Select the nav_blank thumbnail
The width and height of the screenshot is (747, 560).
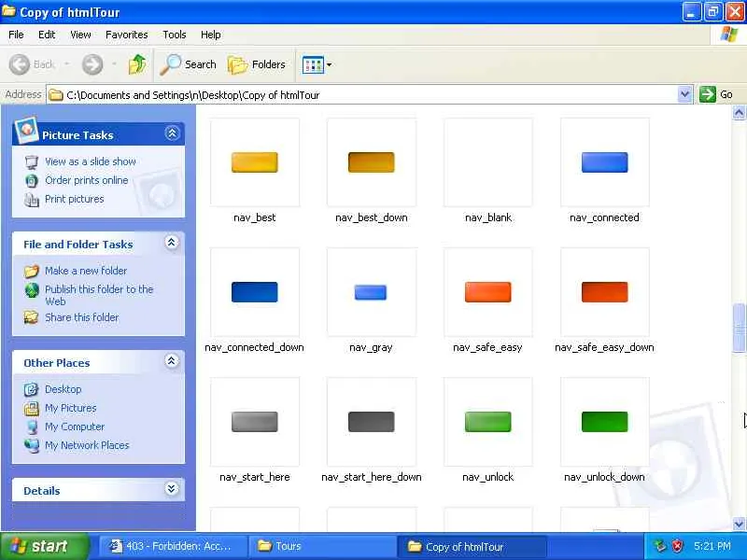point(487,162)
